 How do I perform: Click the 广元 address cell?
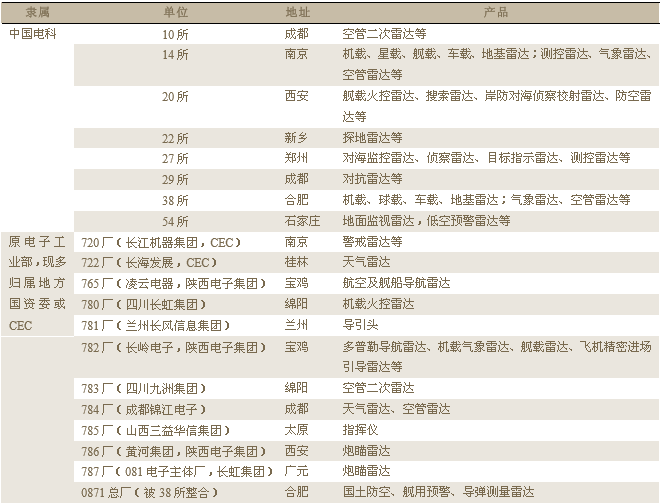(x=296, y=470)
